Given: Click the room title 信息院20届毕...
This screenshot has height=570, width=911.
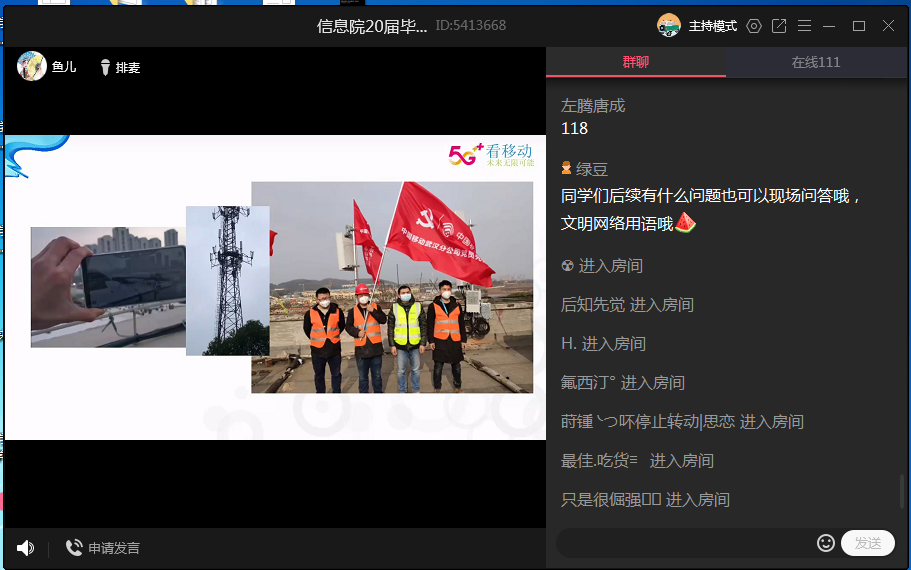Looking at the screenshot, I should pyautogui.click(x=371, y=26).
